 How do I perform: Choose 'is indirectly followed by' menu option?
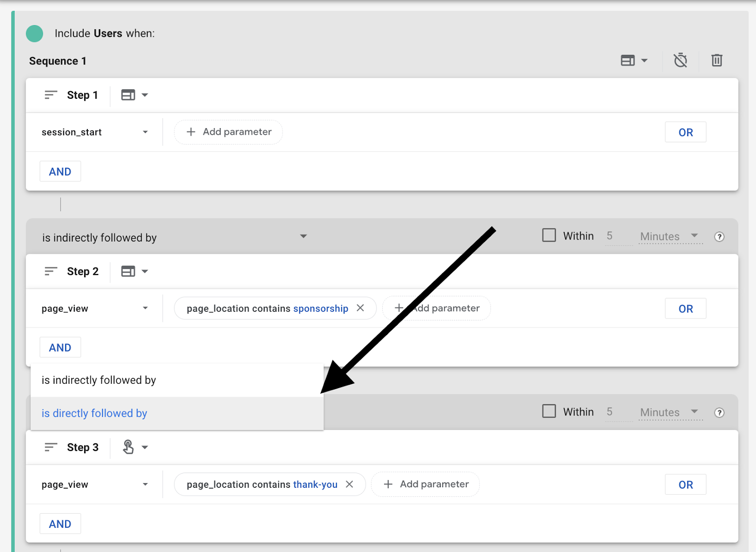coord(99,380)
